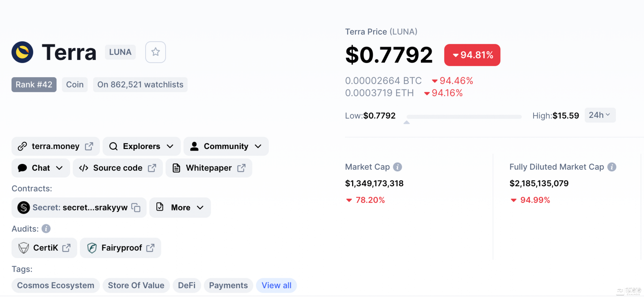The width and height of the screenshot is (644, 298).
Task: Click the Payments tag filter
Action: click(x=229, y=285)
